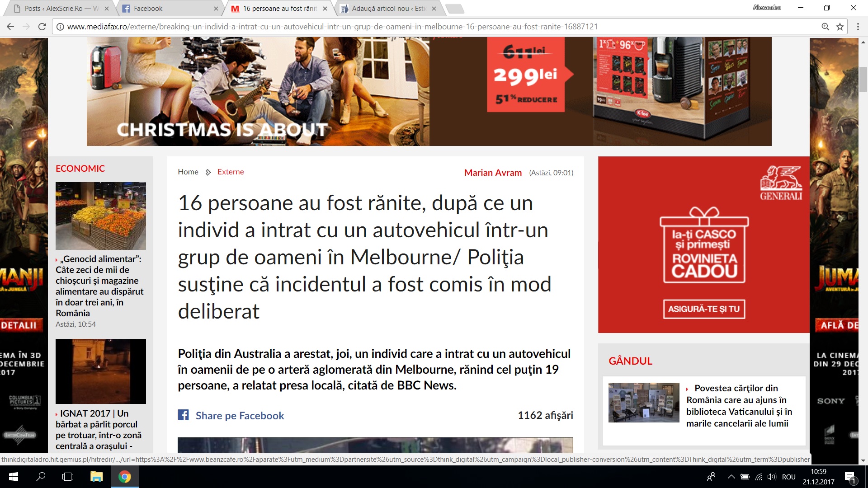Click the ASIGURĂ-TE ȘI TU button

click(704, 309)
